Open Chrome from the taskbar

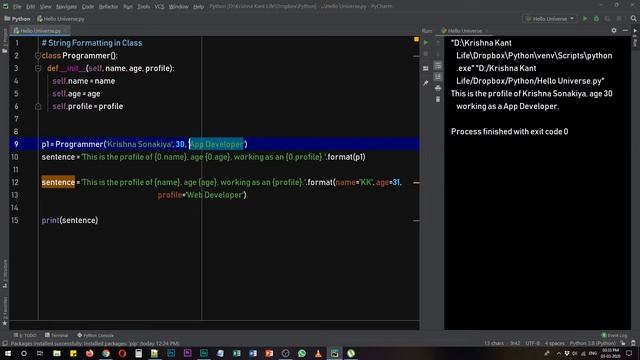[x=106, y=353]
